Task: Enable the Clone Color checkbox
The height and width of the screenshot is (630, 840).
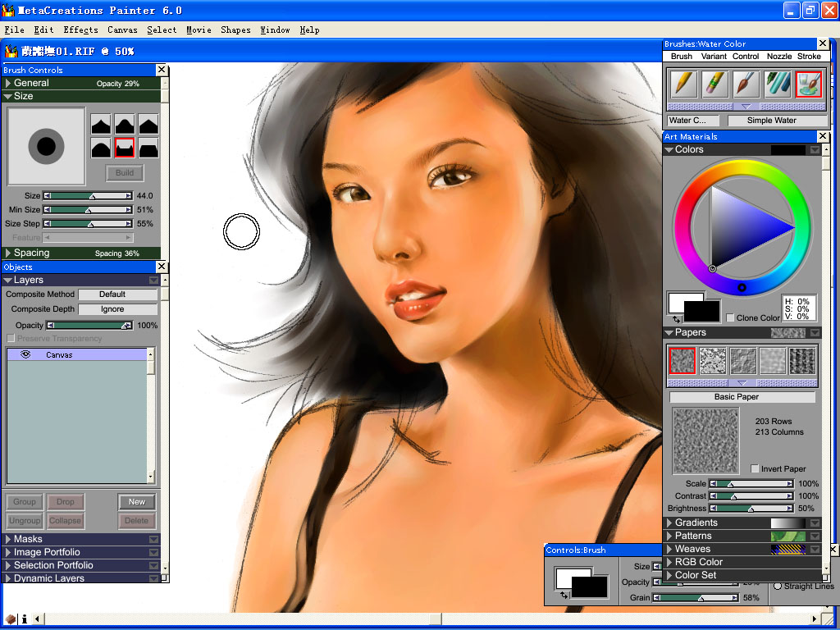Action: [729, 317]
